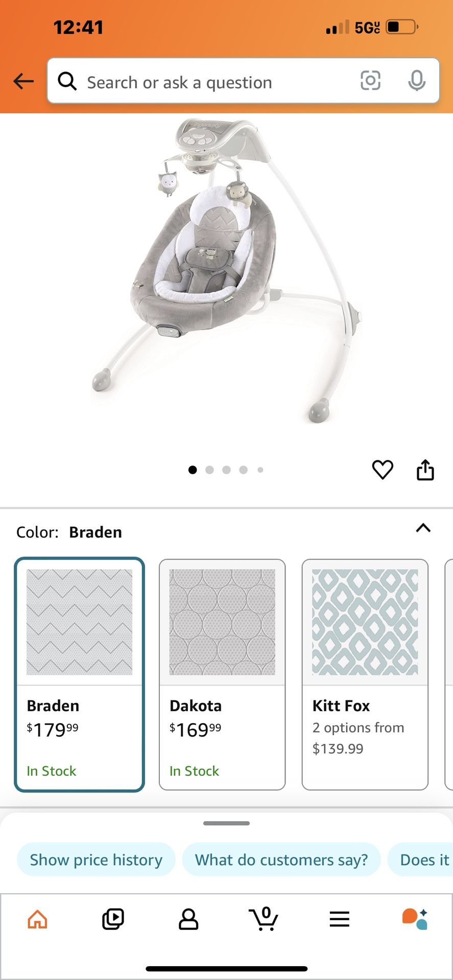Pick the Kitt Fox color option
Image resolution: width=453 pixels, height=980 pixels.
(x=365, y=674)
